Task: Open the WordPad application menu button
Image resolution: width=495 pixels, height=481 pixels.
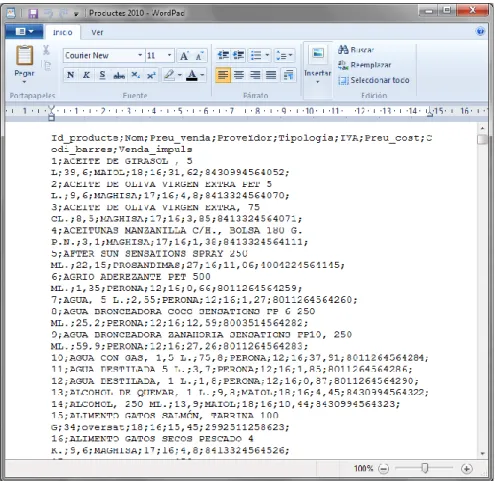Action: pyautogui.click(x=24, y=32)
